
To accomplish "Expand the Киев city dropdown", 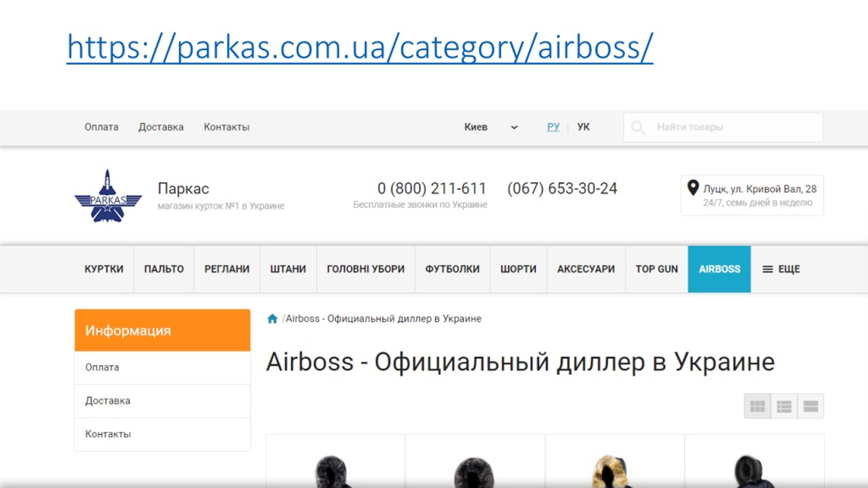I will click(x=491, y=127).
